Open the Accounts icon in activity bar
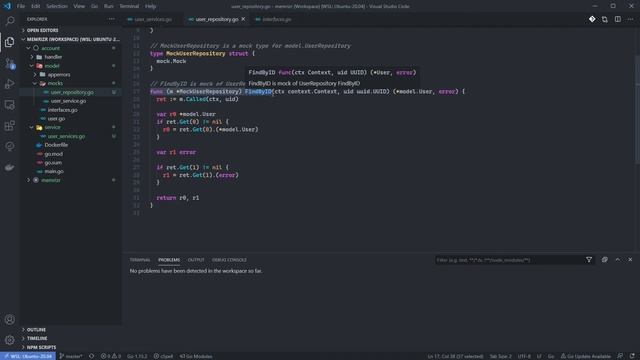This screenshot has height=360, width=640. 10,320
